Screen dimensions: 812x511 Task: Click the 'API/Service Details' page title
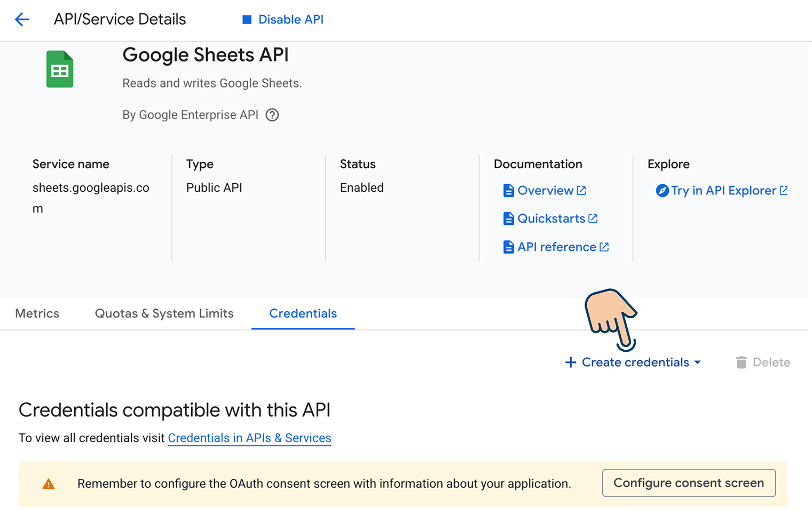(120, 20)
